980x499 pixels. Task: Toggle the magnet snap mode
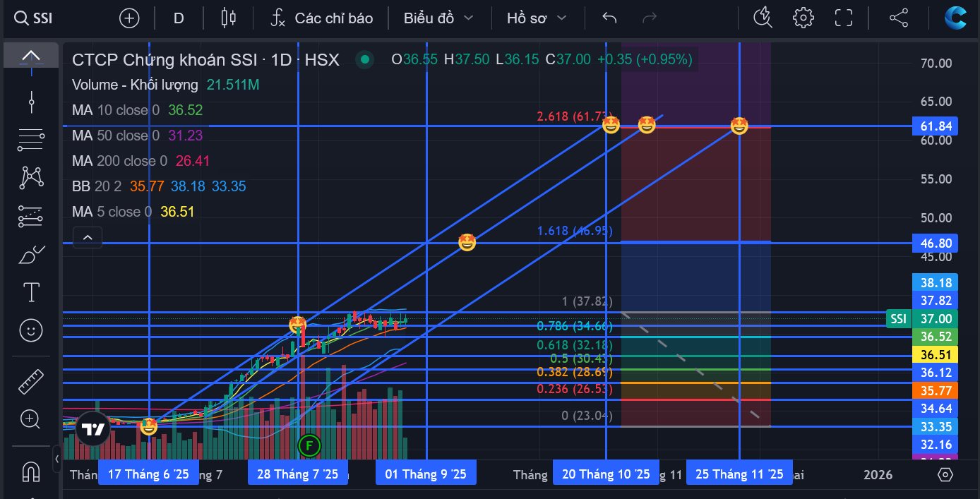point(30,471)
